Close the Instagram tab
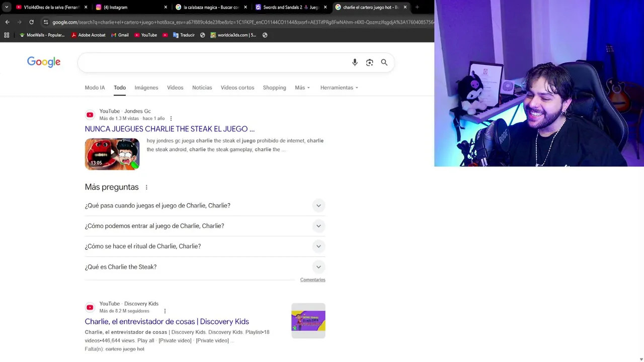This screenshot has width=644, height=362. [166, 7]
